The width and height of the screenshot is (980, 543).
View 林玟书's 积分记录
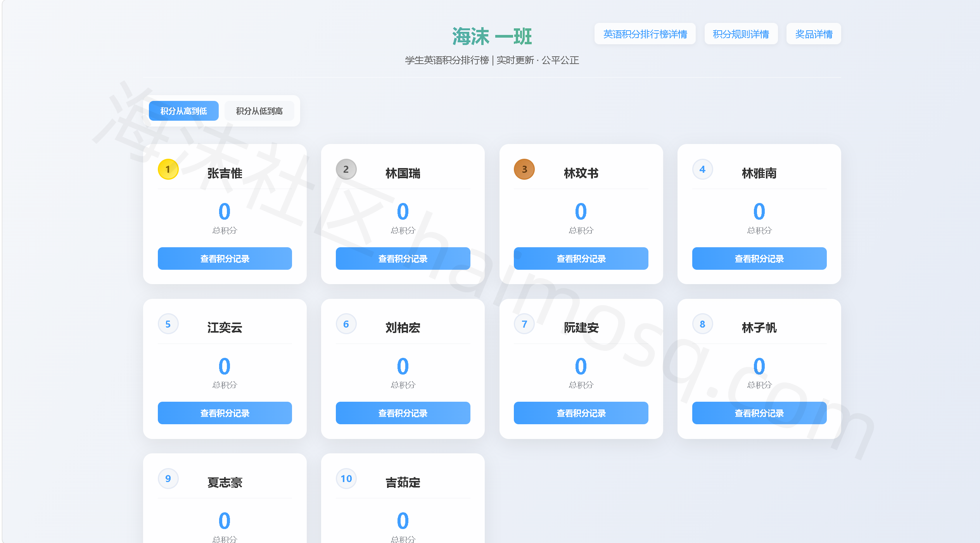[581, 258]
